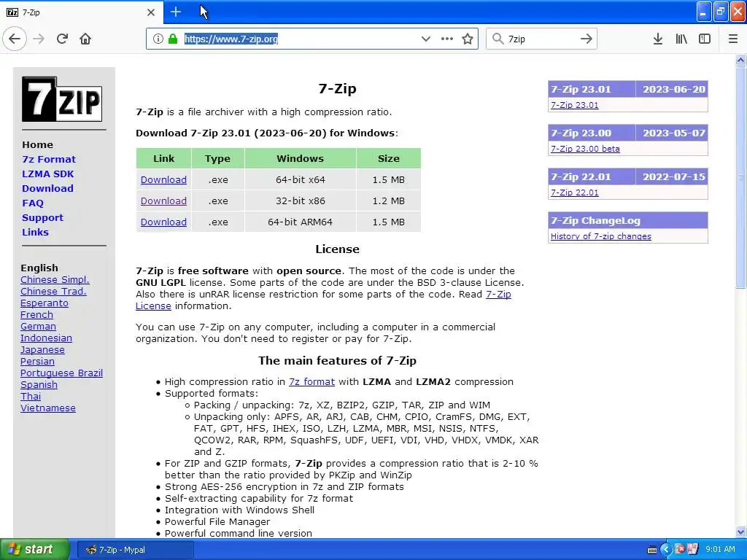This screenshot has height=560, width=747.
Task: Switch language to Indonesian
Action: (46, 338)
